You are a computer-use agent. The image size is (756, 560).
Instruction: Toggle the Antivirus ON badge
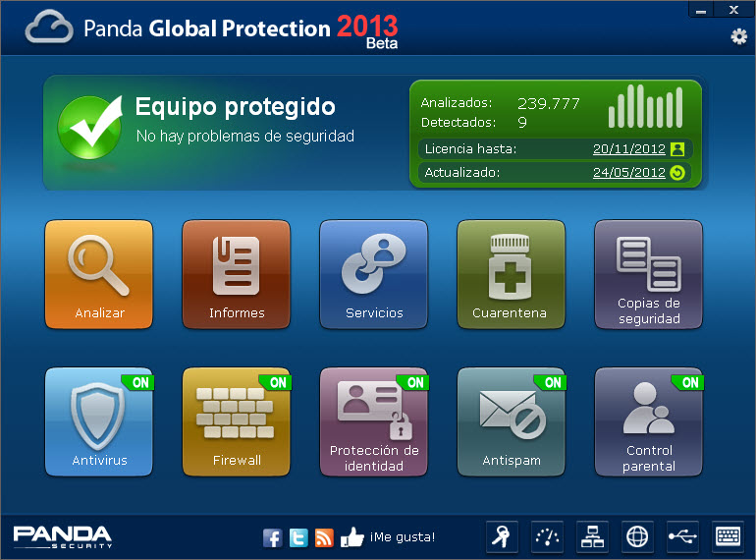(139, 382)
